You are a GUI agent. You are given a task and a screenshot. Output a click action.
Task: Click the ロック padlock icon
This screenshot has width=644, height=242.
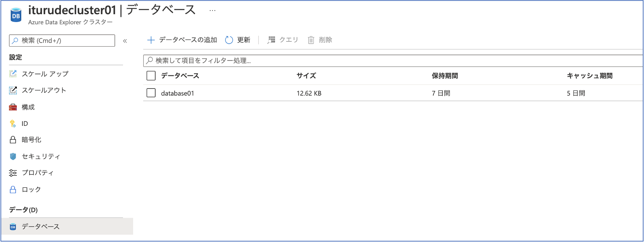(13, 189)
